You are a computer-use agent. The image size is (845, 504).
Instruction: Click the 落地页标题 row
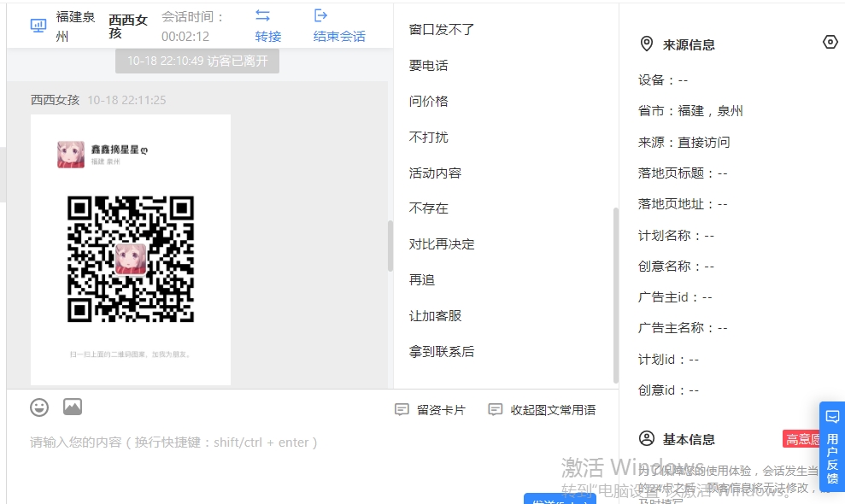tap(683, 173)
